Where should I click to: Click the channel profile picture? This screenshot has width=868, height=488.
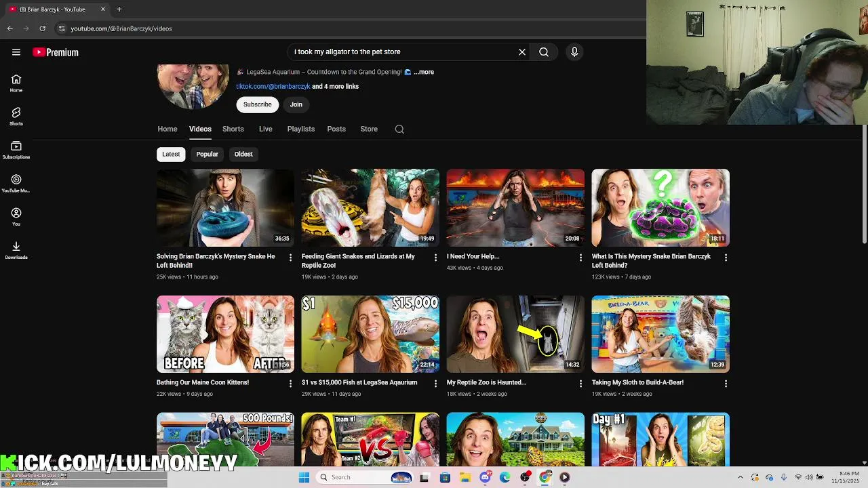point(193,86)
